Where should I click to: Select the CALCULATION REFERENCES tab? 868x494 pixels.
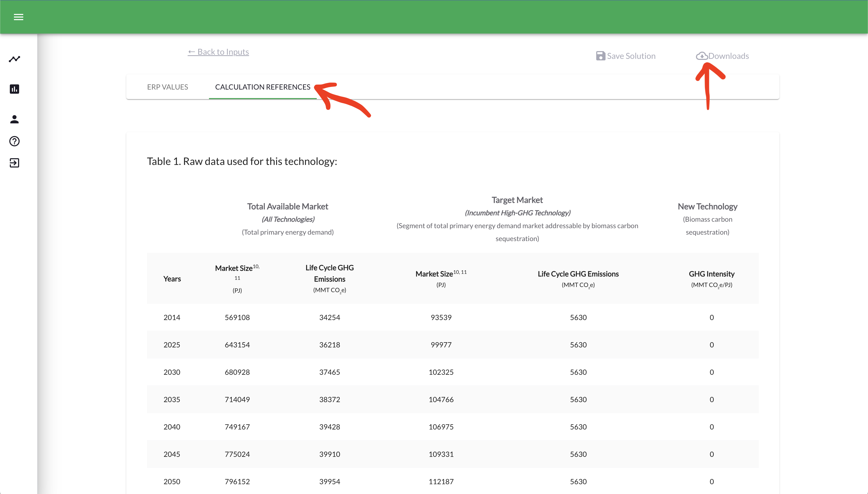coord(262,87)
